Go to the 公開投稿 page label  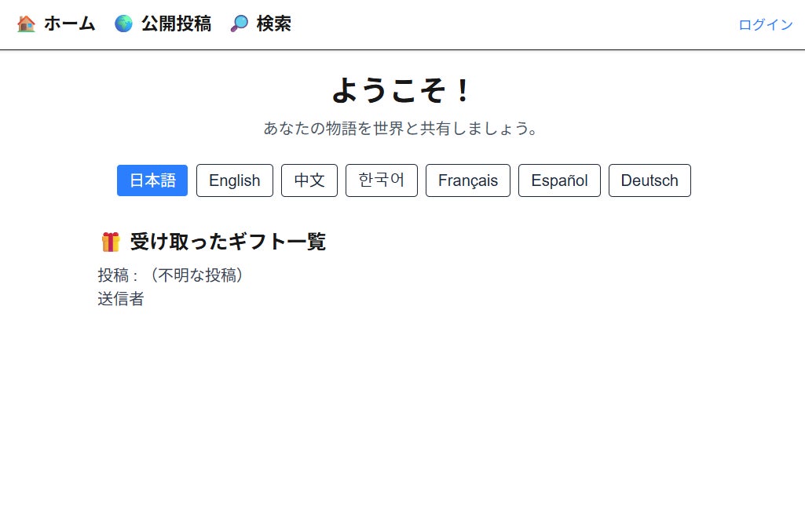pos(176,24)
